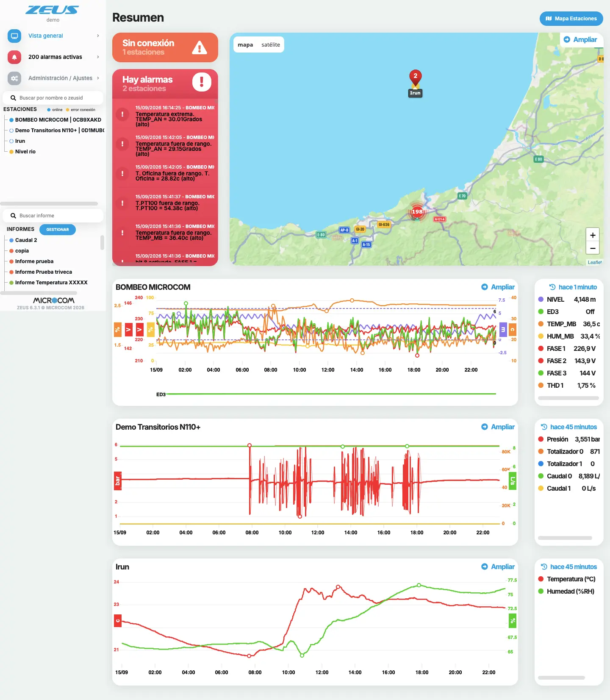Toggle the Caudal 0 series legend entry

(x=569, y=476)
